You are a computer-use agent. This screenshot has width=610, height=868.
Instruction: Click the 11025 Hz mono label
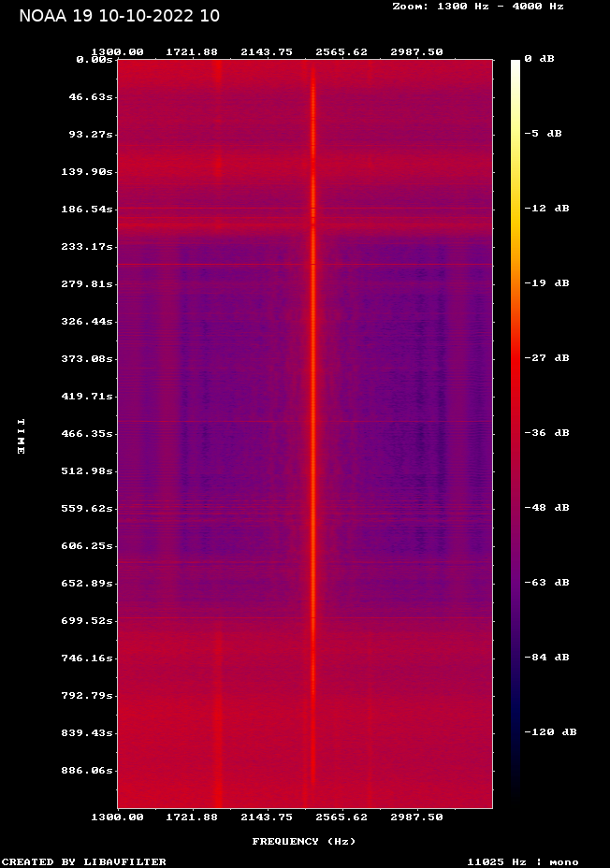[x=523, y=861]
